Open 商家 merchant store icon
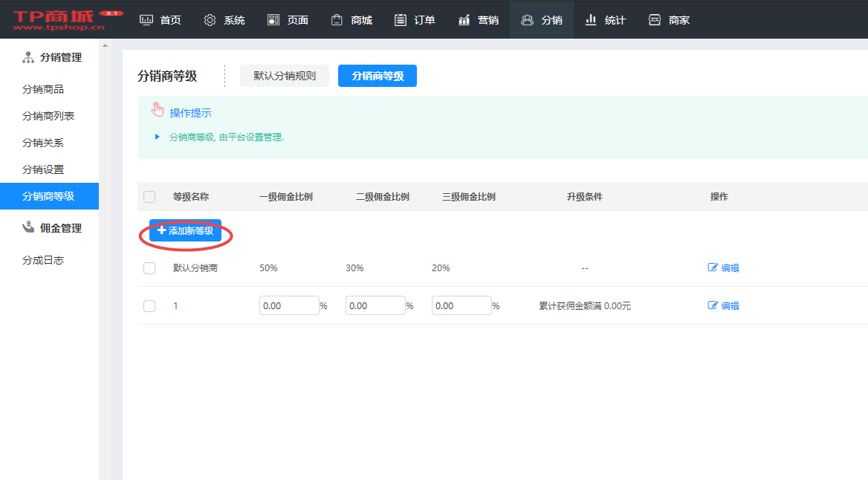Screen dimensions: 868x480 point(655,20)
